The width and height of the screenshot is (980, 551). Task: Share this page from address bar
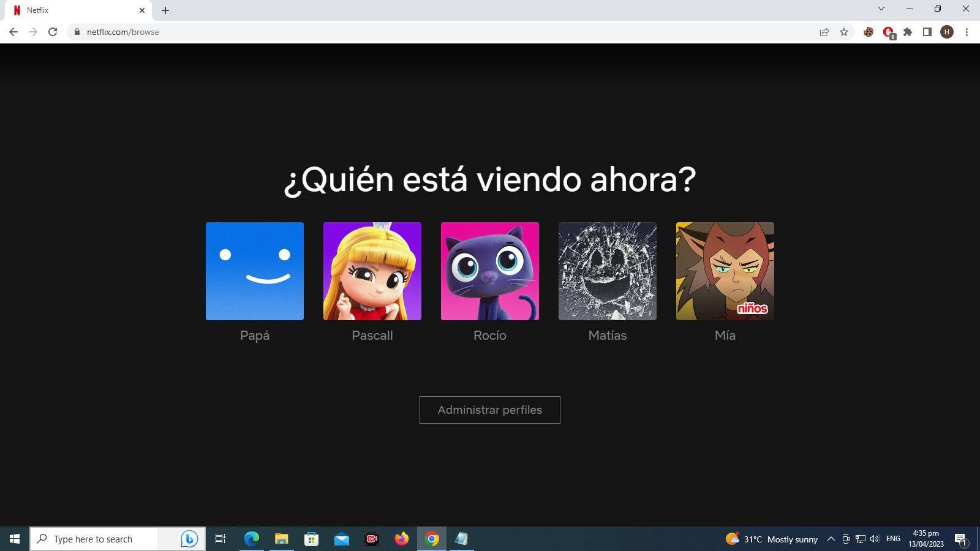click(x=824, y=32)
